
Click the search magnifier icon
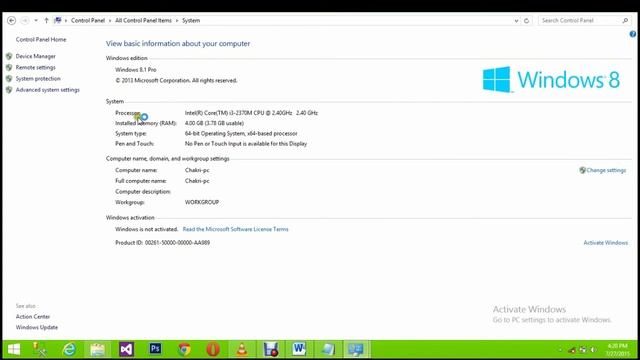(x=625, y=20)
